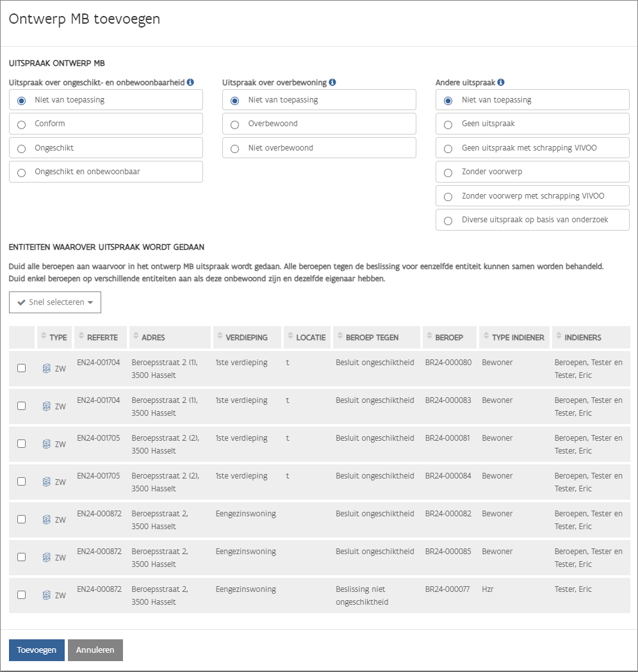Click sort arrows icon on VERDIEPING column
The width and height of the screenshot is (638, 672).
tap(220, 336)
